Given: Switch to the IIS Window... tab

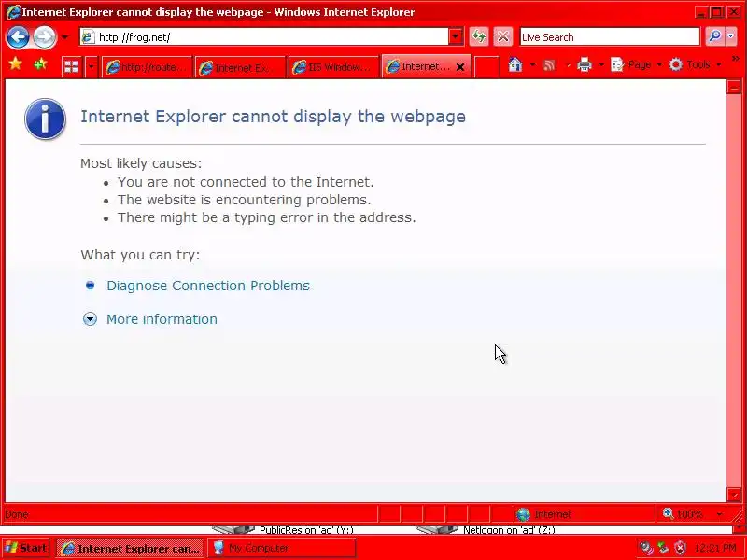Looking at the screenshot, I should pos(333,67).
